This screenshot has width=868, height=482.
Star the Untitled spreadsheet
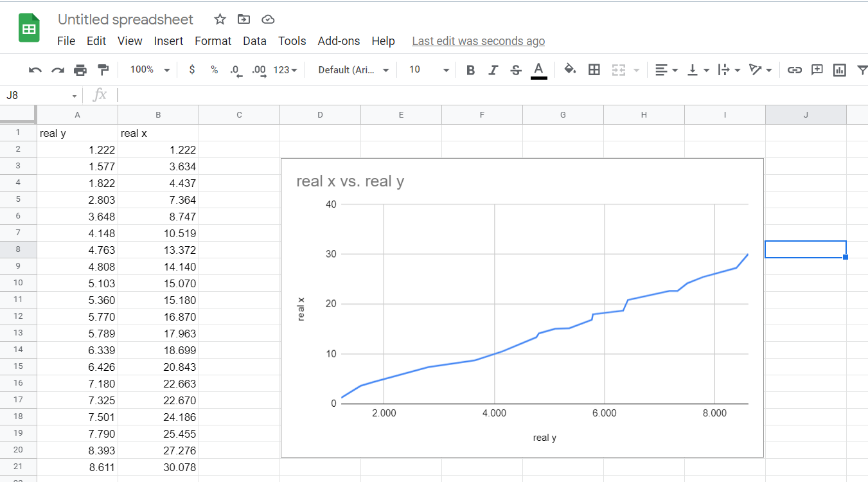[220, 19]
